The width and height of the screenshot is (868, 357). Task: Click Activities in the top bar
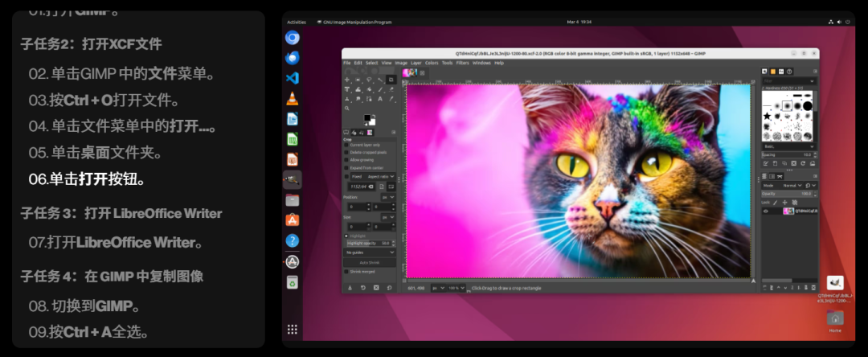[x=296, y=23]
